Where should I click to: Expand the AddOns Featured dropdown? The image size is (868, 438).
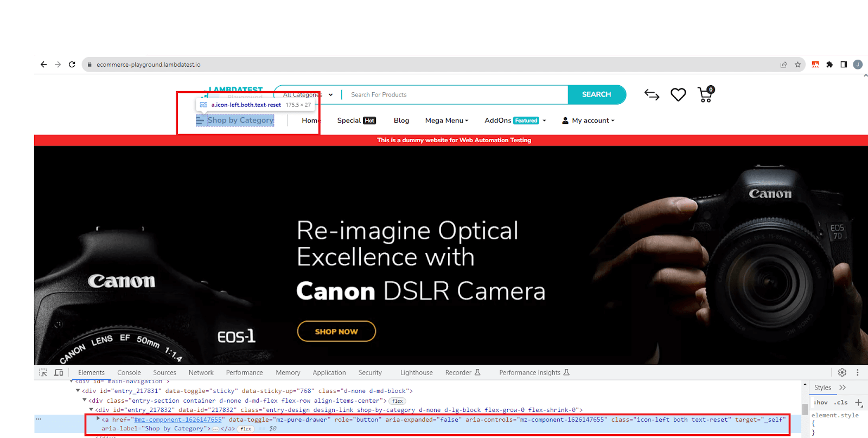[515, 120]
